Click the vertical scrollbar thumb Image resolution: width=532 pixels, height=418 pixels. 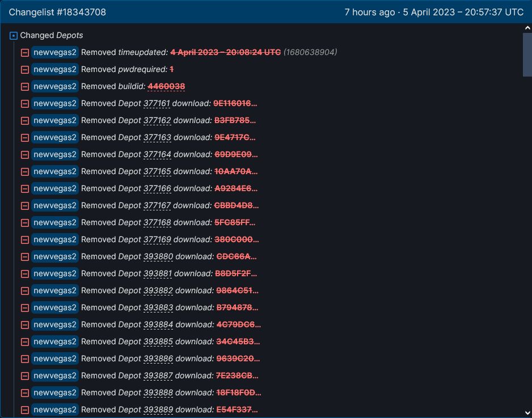tap(527, 54)
